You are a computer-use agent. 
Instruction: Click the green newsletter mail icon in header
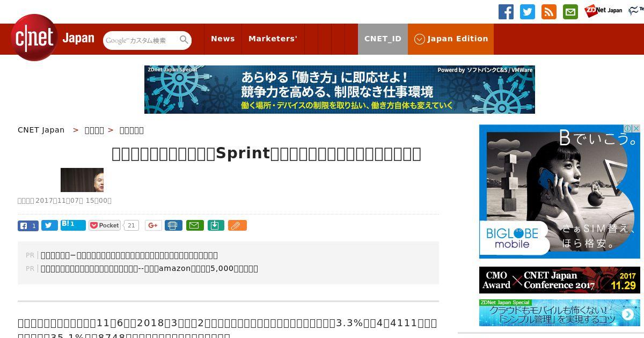[570, 12]
